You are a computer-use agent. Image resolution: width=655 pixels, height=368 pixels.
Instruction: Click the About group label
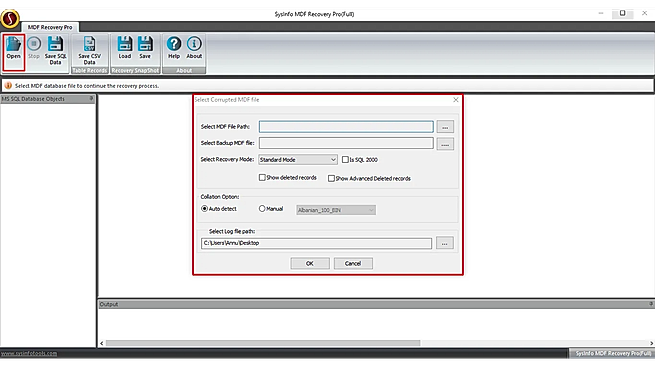click(184, 71)
